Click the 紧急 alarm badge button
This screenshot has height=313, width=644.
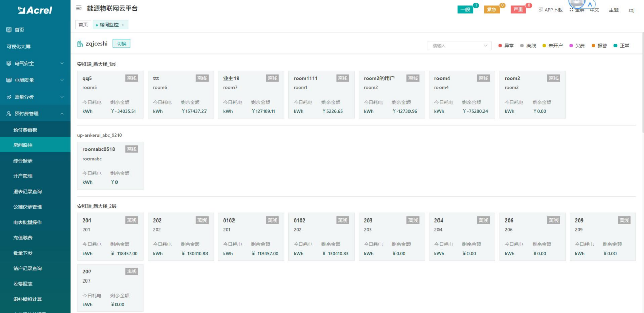coord(492,10)
